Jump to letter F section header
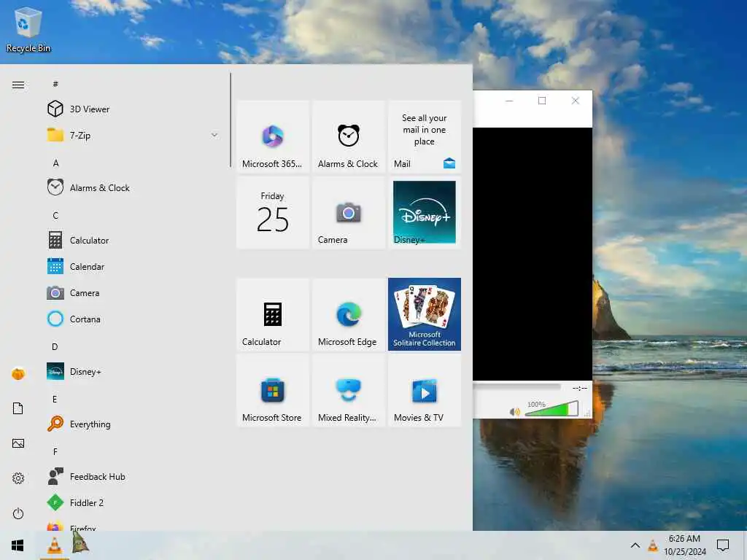This screenshot has width=747, height=560. point(55,451)
